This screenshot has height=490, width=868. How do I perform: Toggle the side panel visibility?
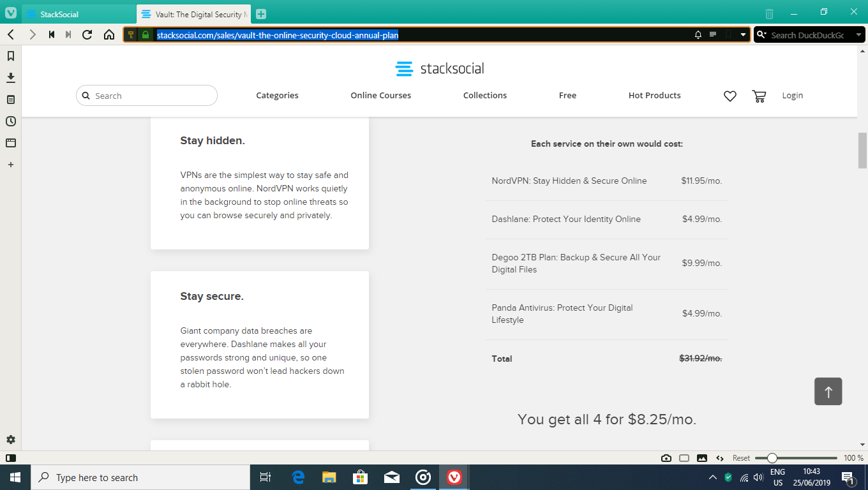pyautogui.click(x=11, y=458)
